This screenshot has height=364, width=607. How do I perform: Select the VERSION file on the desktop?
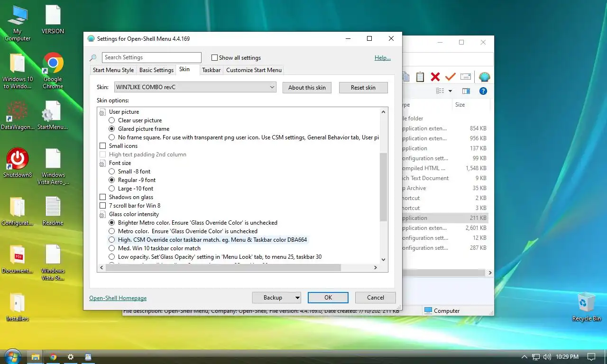pyautogui.click(x=53, y=20)
